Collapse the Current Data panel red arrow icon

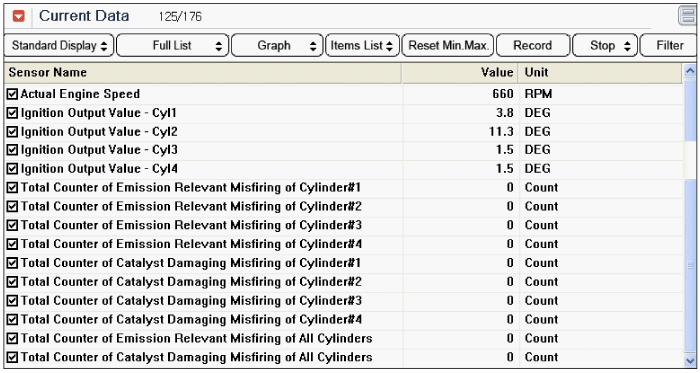click(18, 17)
